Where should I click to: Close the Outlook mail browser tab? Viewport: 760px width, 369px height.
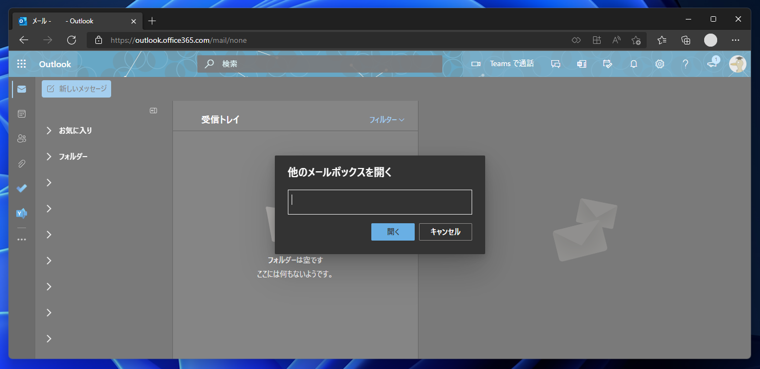(133, 21)
